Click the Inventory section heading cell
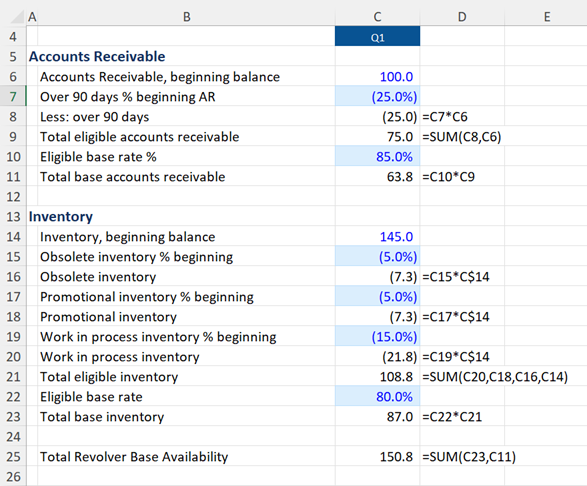 point(61,216)
